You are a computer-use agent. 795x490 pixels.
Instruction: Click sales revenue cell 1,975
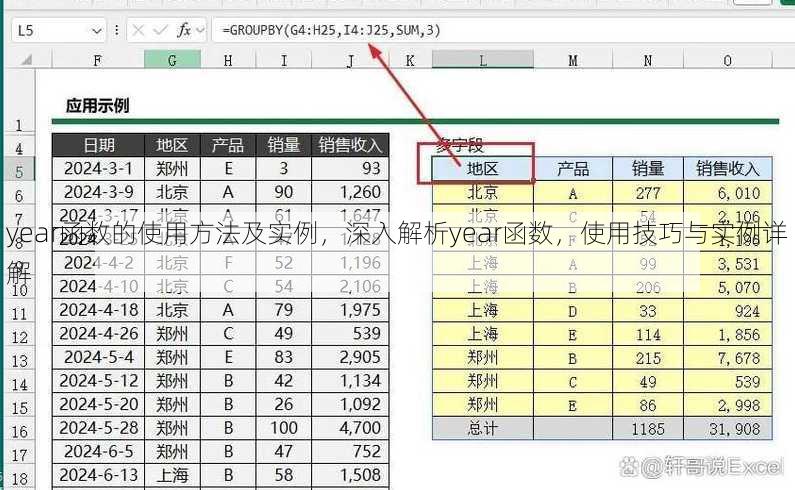pyautogui.click(x=350, y=310)
